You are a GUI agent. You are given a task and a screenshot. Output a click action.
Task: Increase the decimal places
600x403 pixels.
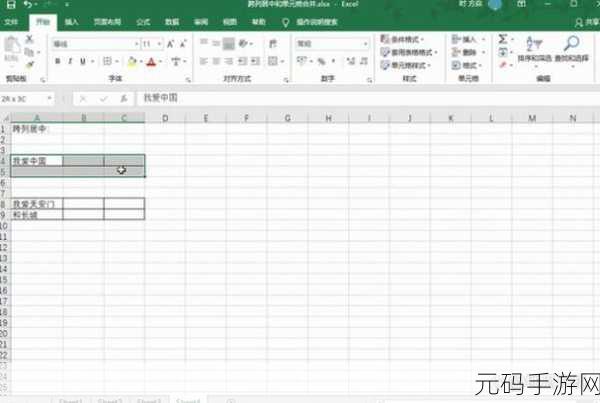[351, 61]
